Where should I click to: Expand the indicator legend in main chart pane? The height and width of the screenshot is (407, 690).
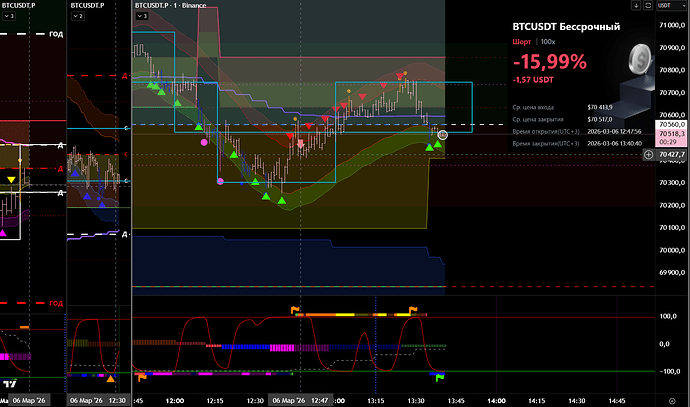pyautogui.click(x=142, y=17)
